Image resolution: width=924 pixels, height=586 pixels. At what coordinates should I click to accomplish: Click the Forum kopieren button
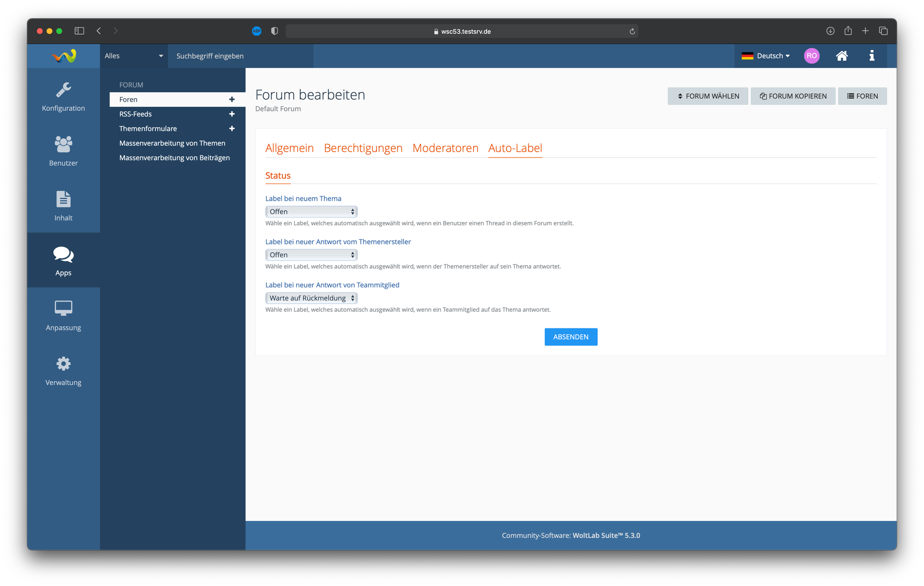[793, 96]
